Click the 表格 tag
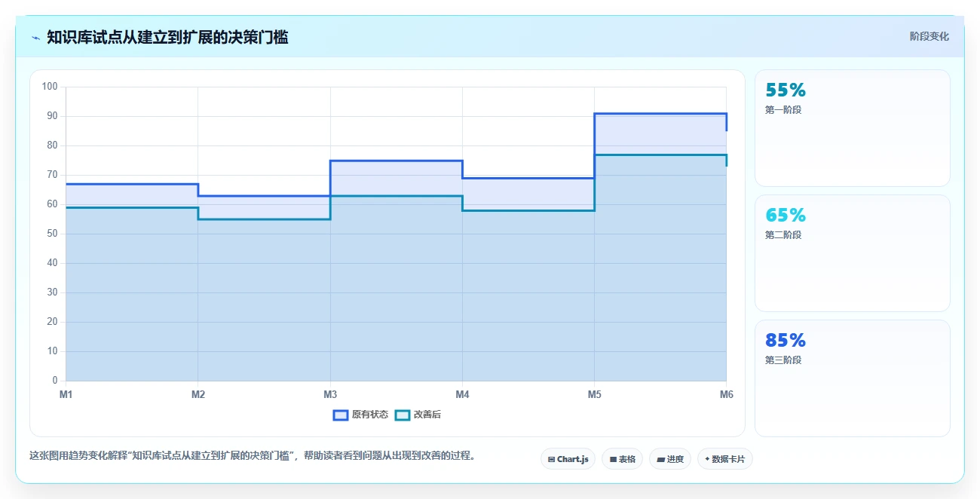 click(x=622, y=459)
